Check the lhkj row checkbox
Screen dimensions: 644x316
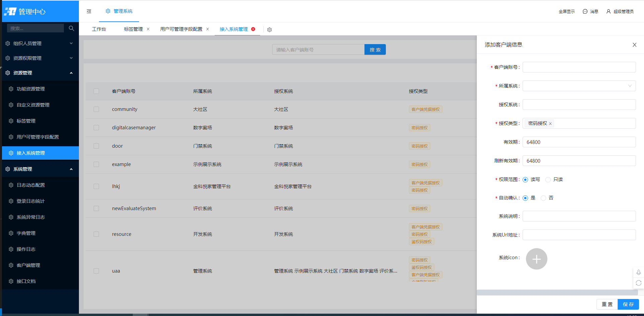96,186
